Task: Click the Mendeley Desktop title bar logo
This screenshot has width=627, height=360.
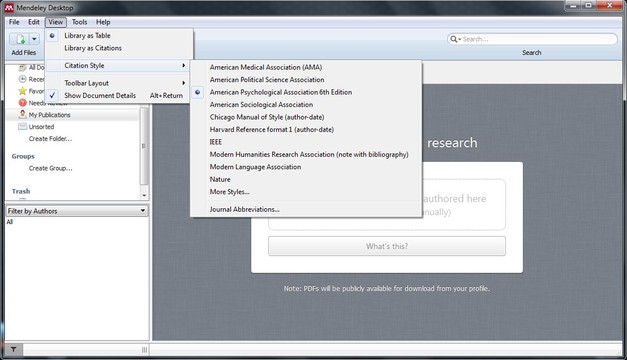Action: [x=9, y=8]
